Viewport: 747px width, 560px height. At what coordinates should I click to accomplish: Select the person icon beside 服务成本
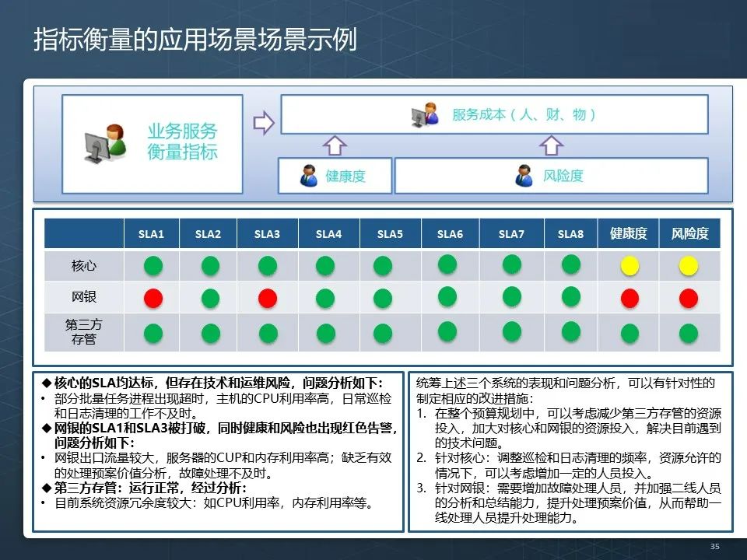[x=426, y=114]
